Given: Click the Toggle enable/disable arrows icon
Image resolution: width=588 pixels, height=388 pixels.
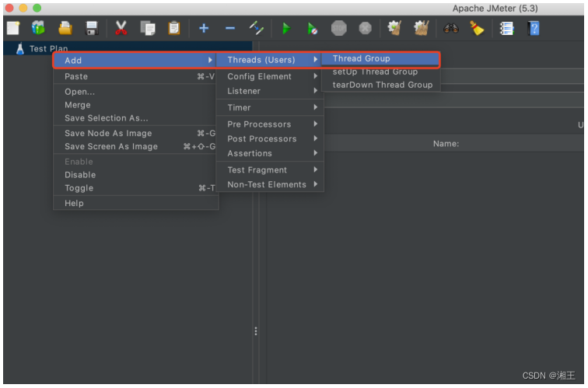Looking at the screenshot, I should (x=257, y=28).
